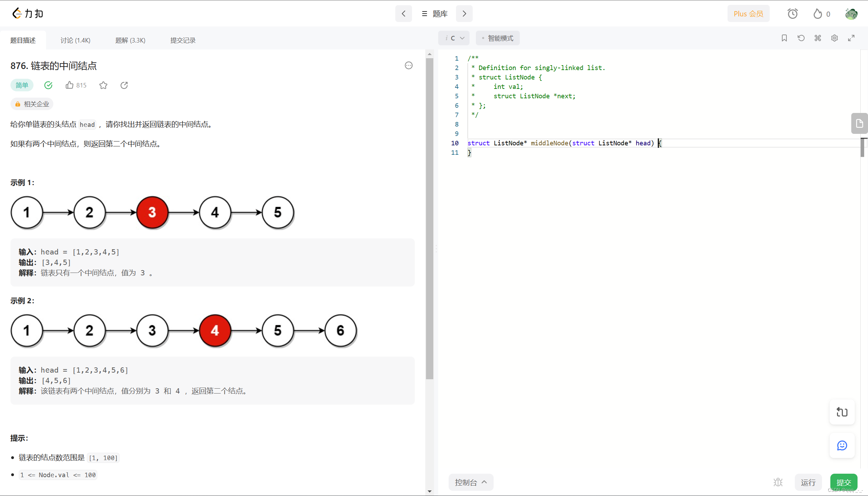Screen dimensions: 868x496
Task: Switch to 题解 (3.3K) tab
Action: point(130,40)
